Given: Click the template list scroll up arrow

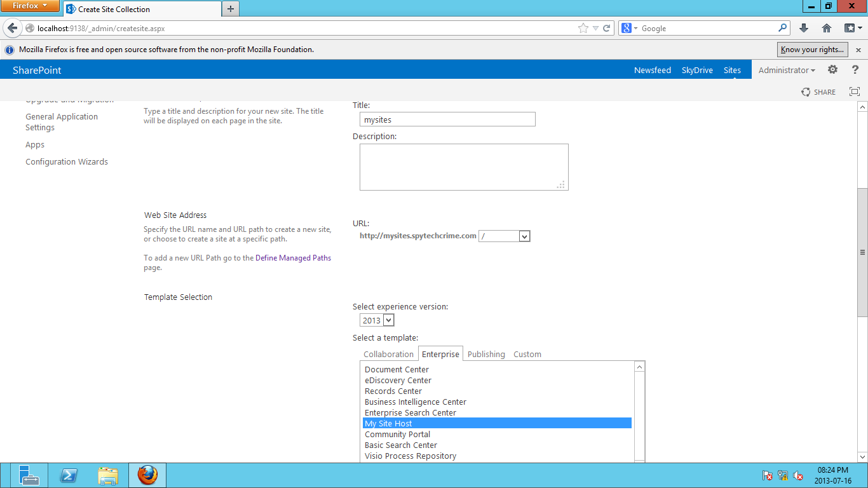Looking at the screenshot, I should point(640,367).
